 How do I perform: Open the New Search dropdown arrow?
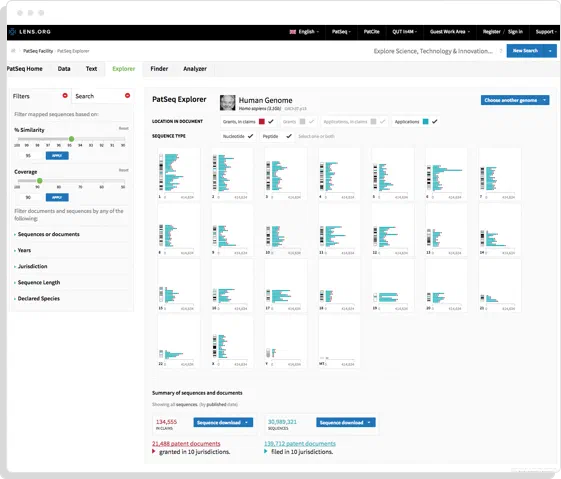coord(550,51)
